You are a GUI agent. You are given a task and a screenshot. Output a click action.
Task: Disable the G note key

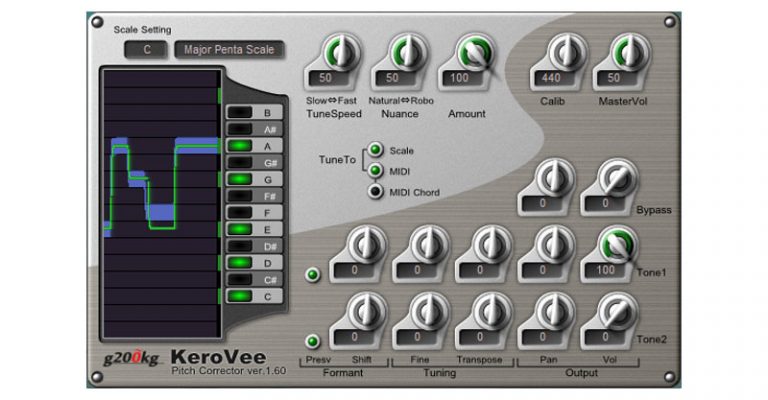click(254, 179)
